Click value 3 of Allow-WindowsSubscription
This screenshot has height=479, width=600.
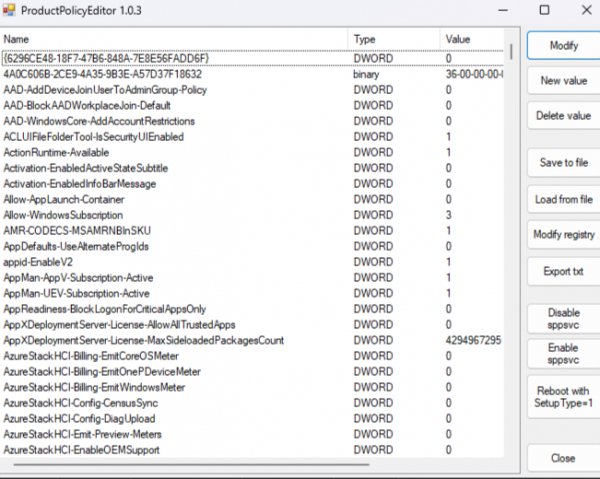(448, 215)
